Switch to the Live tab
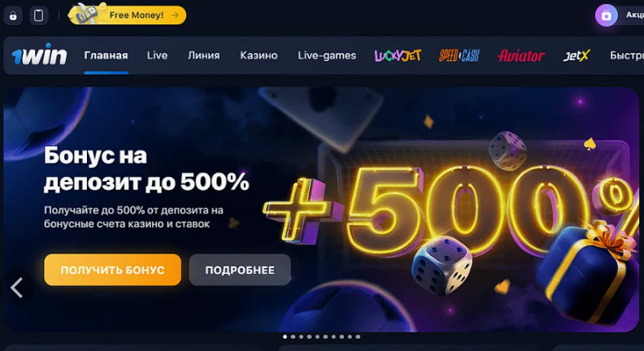Viewport: 644px width, 351px height. coord(157,55)
